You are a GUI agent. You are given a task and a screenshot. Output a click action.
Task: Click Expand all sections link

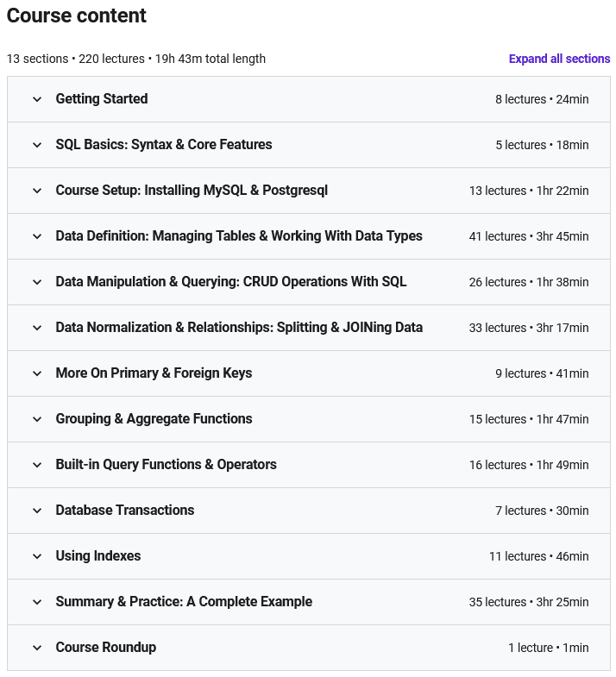pyautogui.click(x=559, y=59)
